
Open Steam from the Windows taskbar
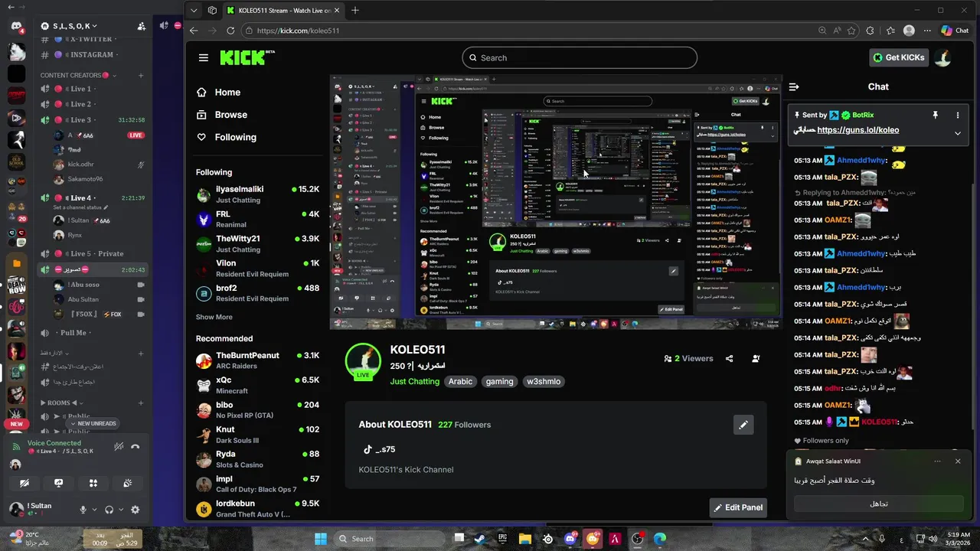coord(479,539)
